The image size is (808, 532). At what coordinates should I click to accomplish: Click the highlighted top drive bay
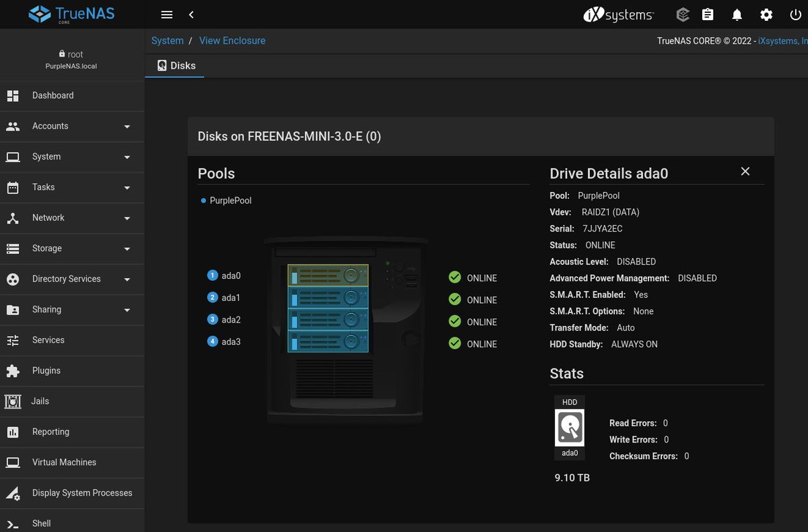click(328, 275)
